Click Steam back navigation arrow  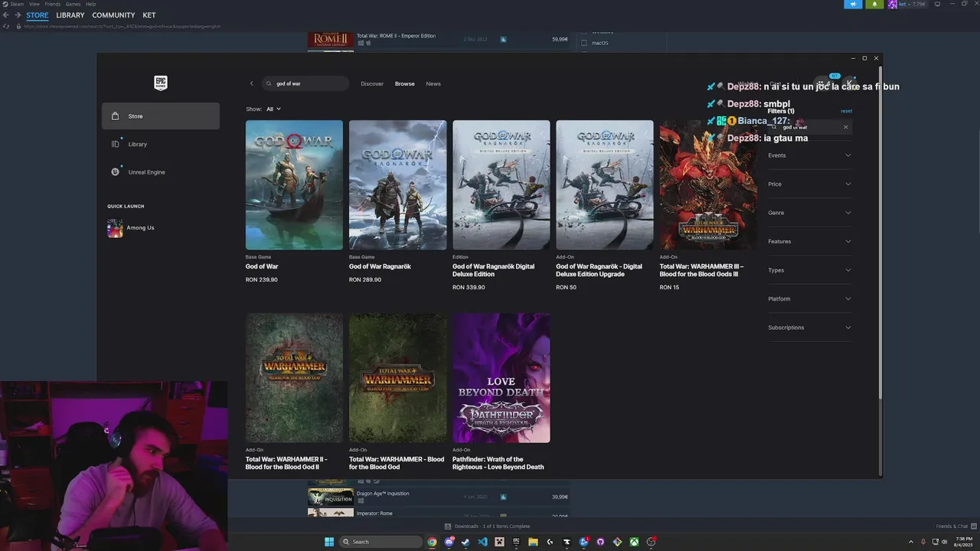(6, 15)
